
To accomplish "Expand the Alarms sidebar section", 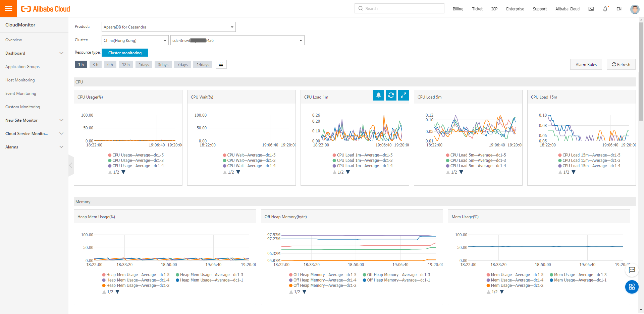I will coord(34,147).
